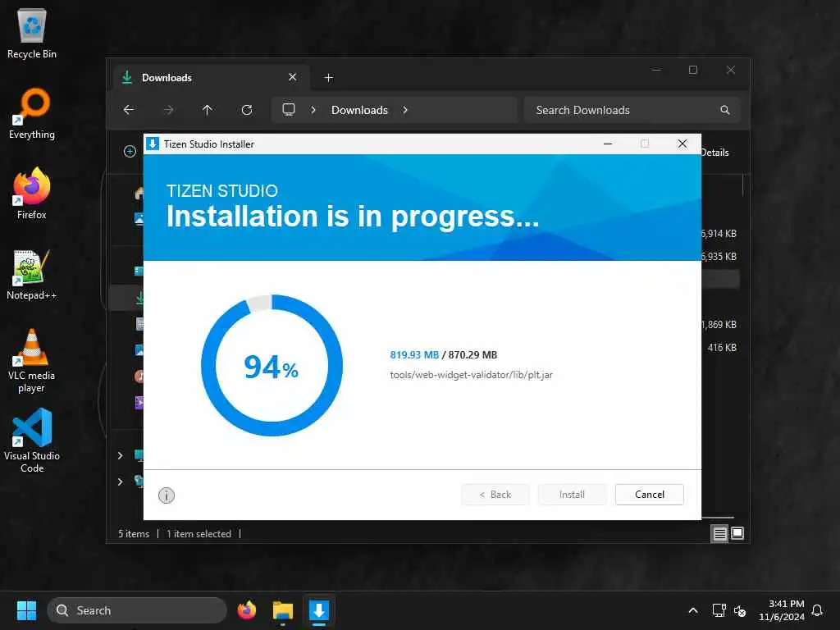Click the This PC monitor icon in the address bar
Viewport: 840px width, 630px height.
point(289,110)
